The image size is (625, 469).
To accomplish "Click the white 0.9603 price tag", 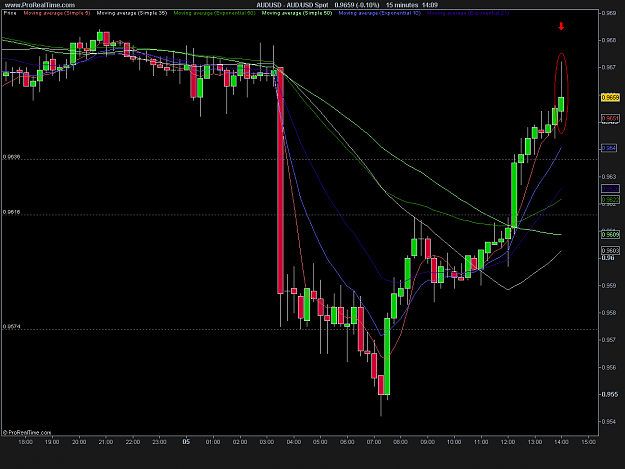I will [x=610, y=251].
